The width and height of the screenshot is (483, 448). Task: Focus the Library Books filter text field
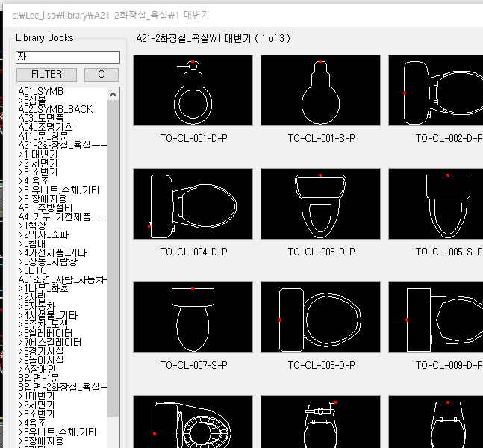pos(68,57)
